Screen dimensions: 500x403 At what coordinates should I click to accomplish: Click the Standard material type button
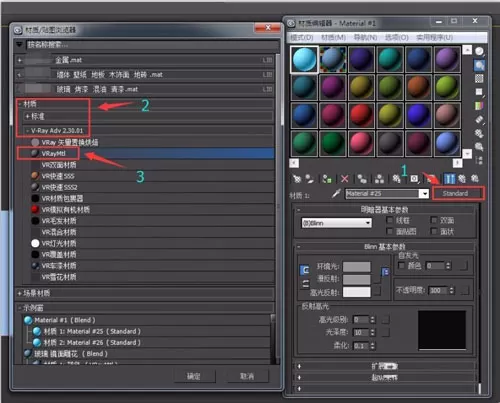tap(458, 193)
